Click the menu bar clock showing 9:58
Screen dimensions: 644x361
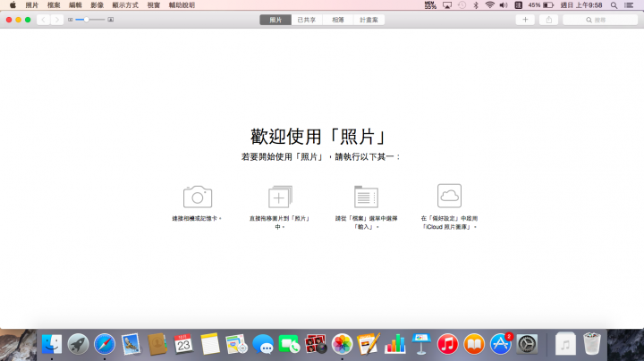(581, 5)
